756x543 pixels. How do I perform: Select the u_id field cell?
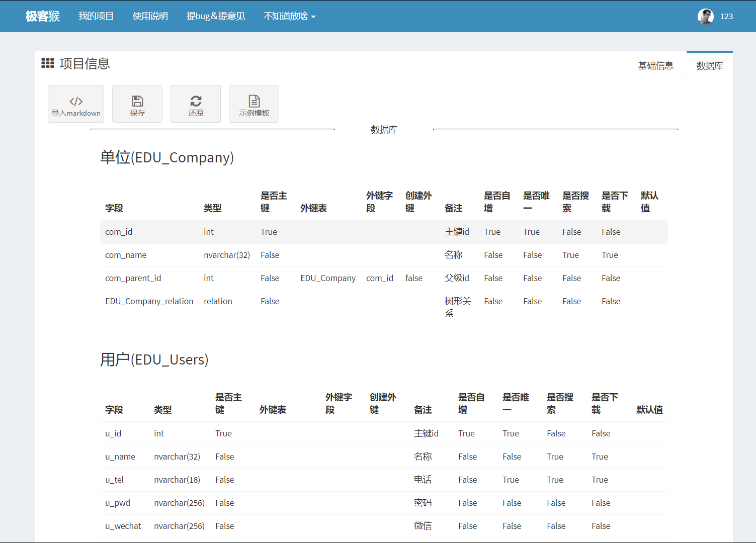coord(113,433)
